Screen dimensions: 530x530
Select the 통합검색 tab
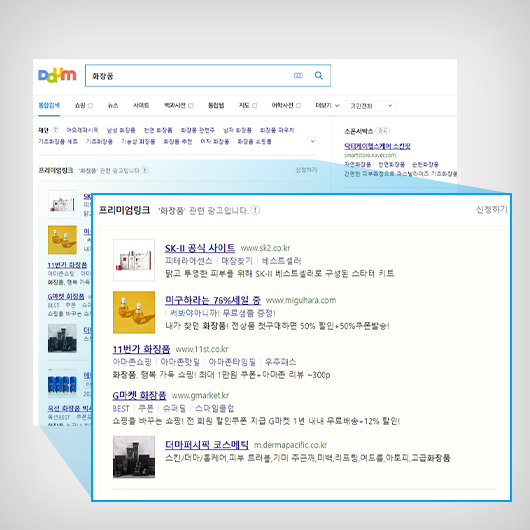coord(49,105)
